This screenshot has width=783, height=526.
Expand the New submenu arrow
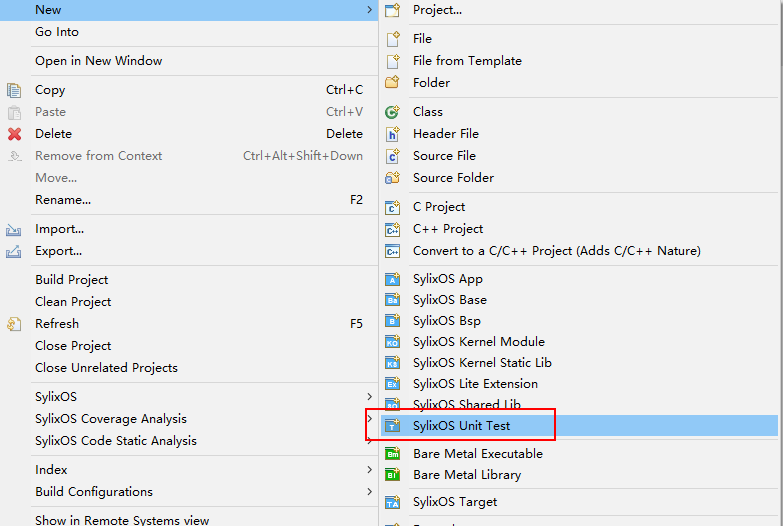pyautogui.click(x=370, y=9)
